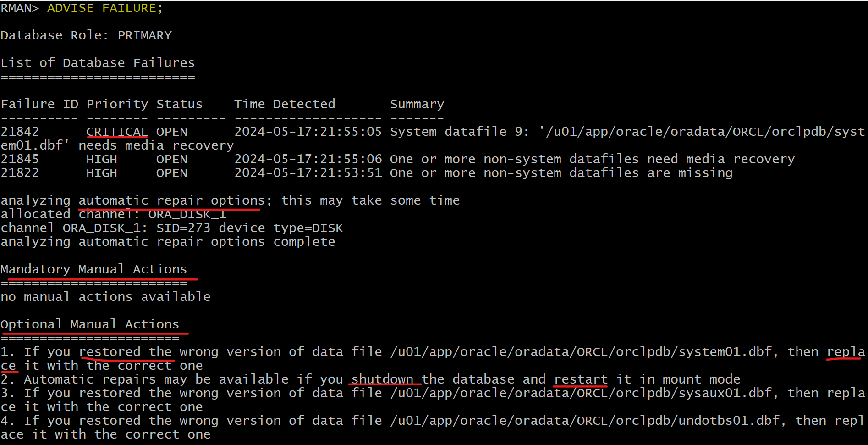Click the List of Database Failures heading
This screenshot has height=445, width=868.
(98, 63)
